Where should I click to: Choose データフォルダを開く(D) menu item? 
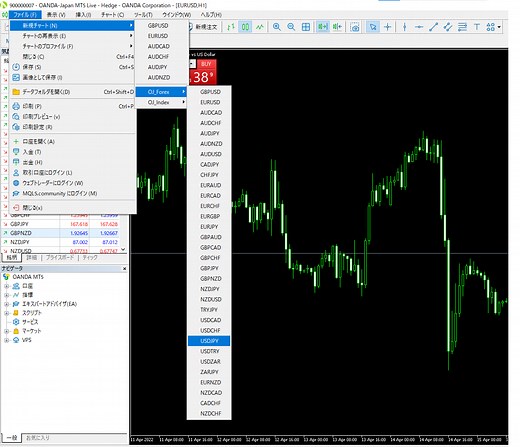pyautogui.click(x=72, y=92)
